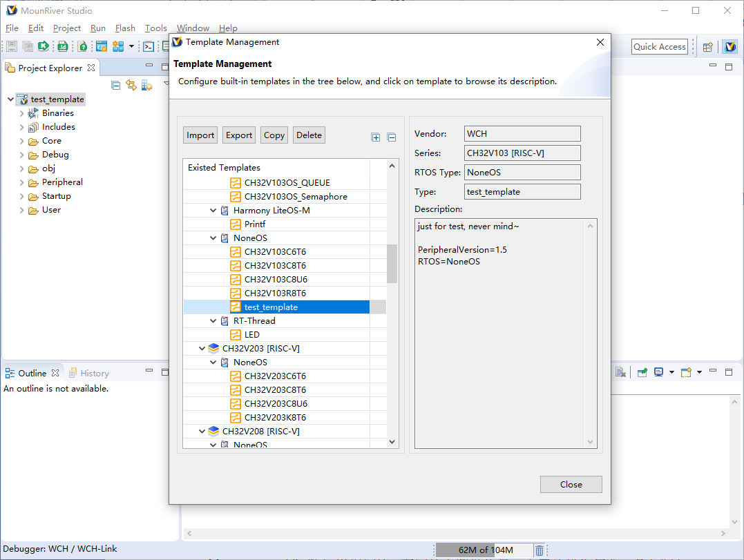744x560 pixels.
Task: Click the garbage collector trash icon
Action: tap(540, 550)
